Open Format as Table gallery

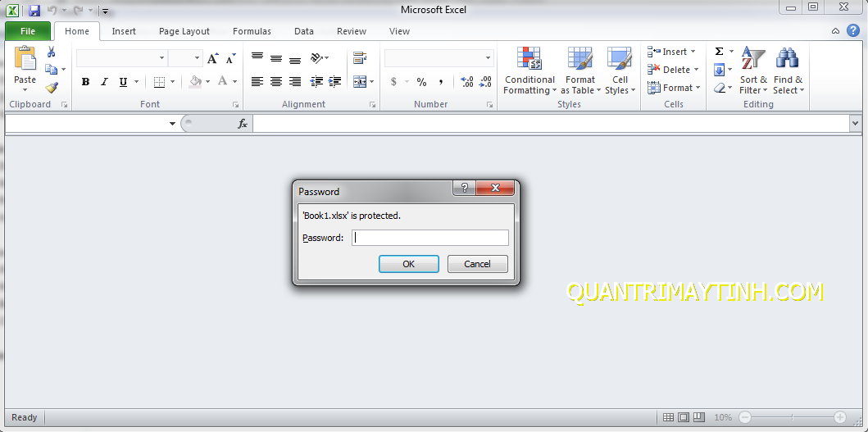pos(580,70)
